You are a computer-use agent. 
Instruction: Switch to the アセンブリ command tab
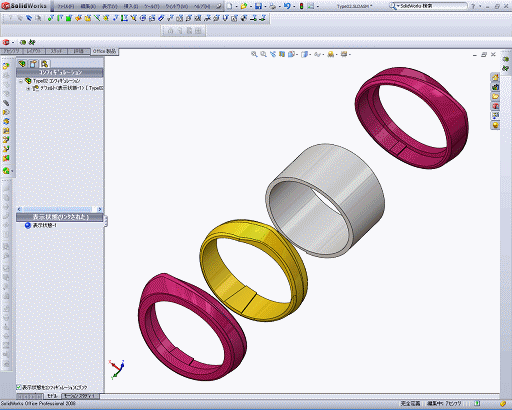point(11,51)
